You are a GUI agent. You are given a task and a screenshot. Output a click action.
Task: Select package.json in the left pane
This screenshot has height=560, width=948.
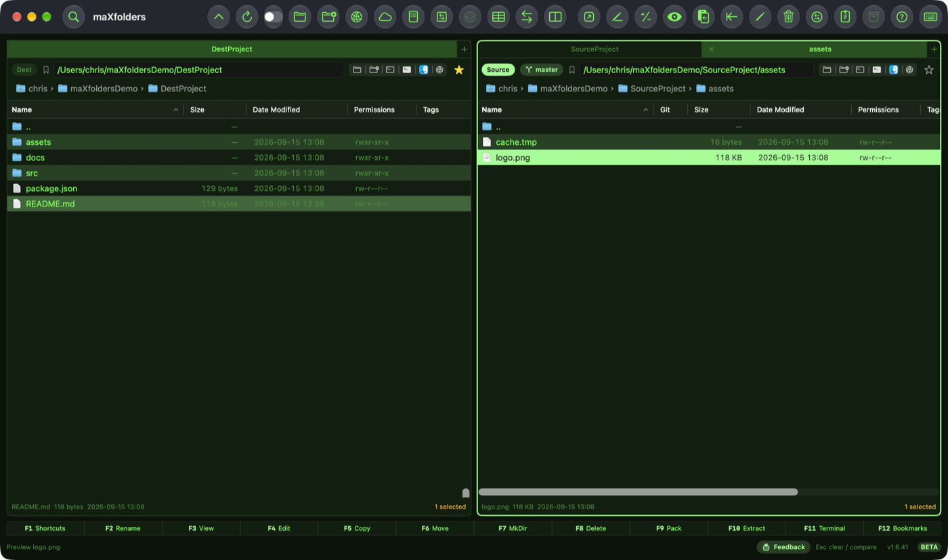pos(239,189)
